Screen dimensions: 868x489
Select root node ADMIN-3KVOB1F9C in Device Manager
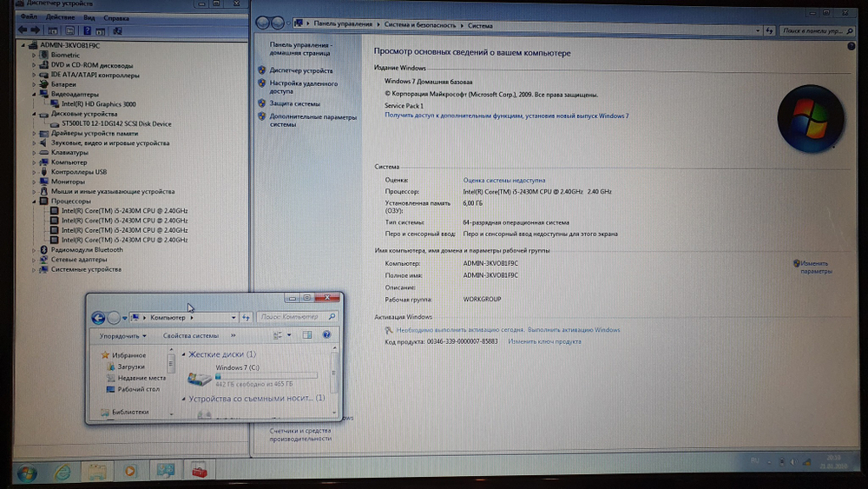tap(69, 45)
